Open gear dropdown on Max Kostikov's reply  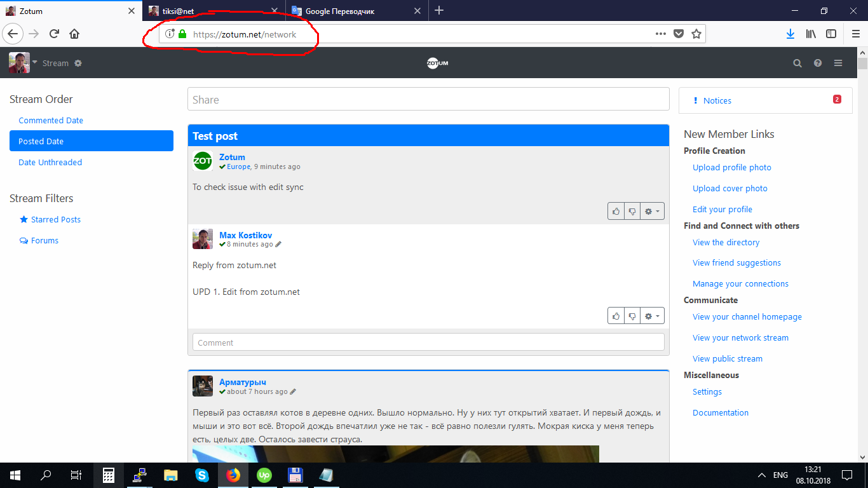pyautogui.click(x=652, y=316)
